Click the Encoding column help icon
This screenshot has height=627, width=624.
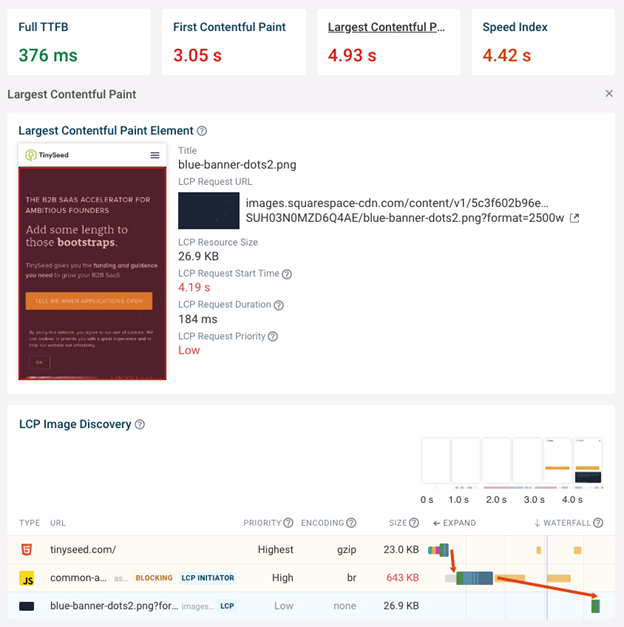[351, 523]
